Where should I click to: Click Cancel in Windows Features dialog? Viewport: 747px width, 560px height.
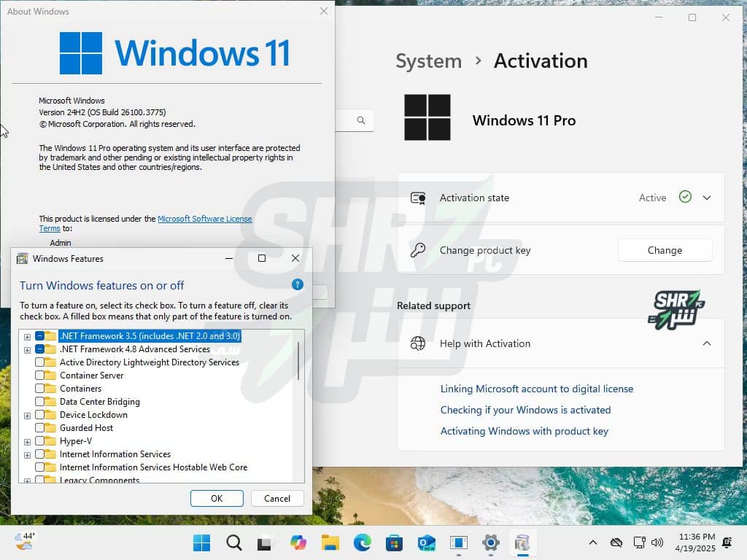pyautogui.click(x=277, y=498)
